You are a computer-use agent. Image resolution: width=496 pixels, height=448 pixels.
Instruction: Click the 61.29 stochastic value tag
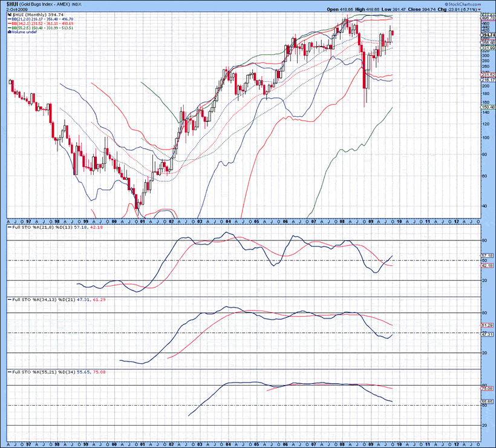pyautogui.click(x=488, y=325)
